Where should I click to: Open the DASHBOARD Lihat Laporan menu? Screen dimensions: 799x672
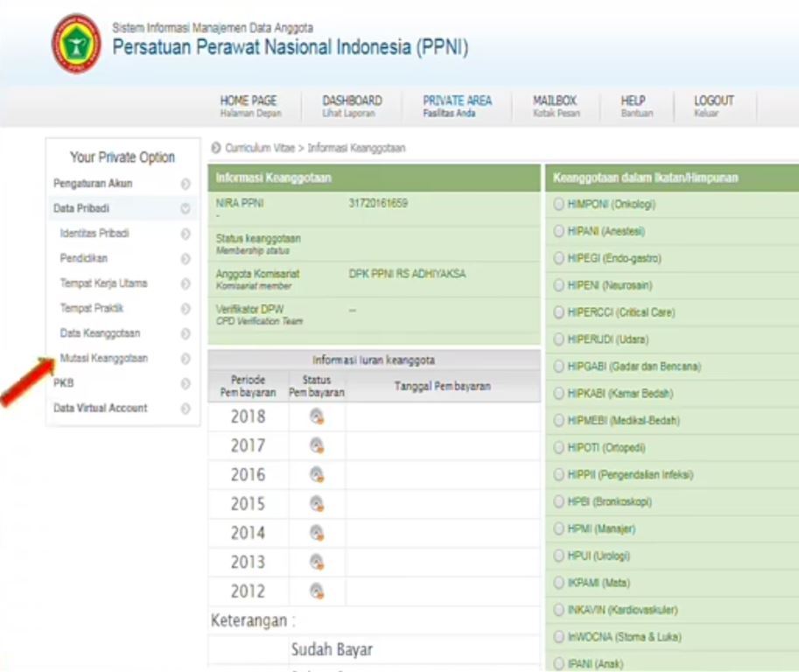[352, 106]
